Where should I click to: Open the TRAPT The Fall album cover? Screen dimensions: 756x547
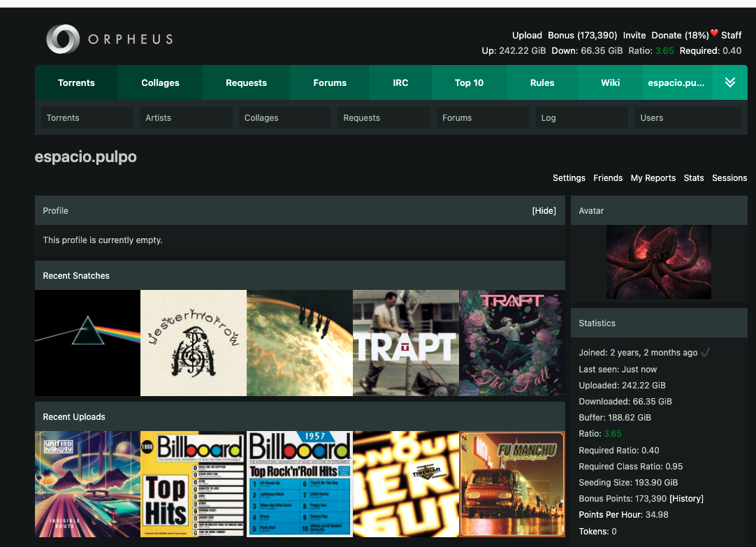[512, 342]
